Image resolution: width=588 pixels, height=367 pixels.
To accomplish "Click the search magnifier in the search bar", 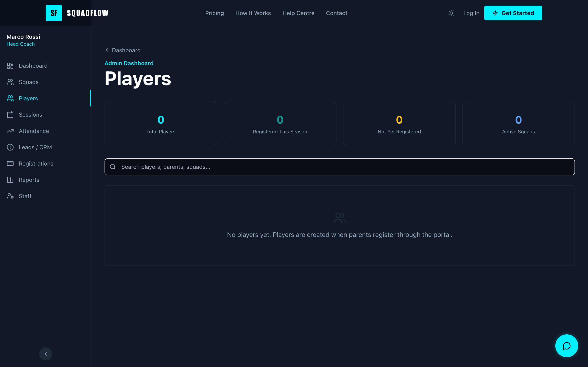I will click(113, 167).
